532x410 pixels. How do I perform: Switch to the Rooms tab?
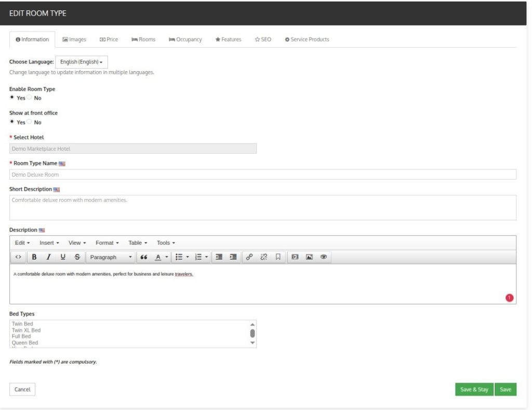tap(143, 39)
